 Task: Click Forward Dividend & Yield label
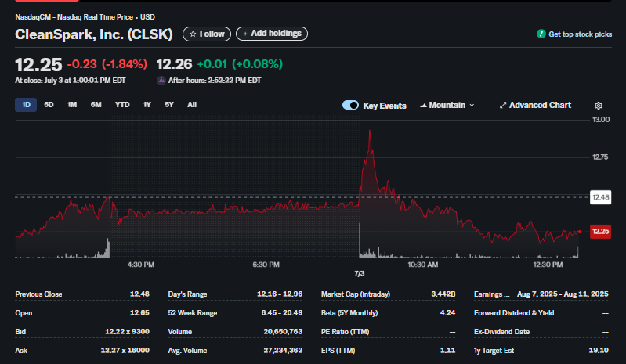[514, 313]
